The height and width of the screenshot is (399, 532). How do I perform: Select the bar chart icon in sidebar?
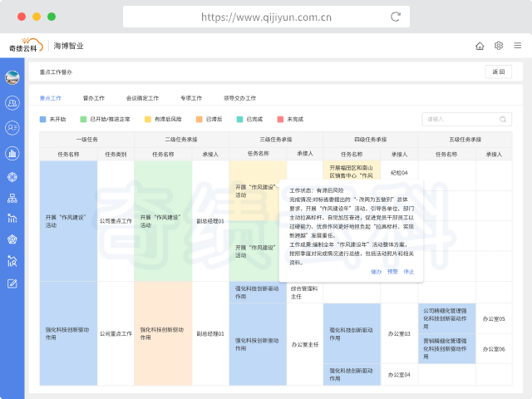point(12,152)
